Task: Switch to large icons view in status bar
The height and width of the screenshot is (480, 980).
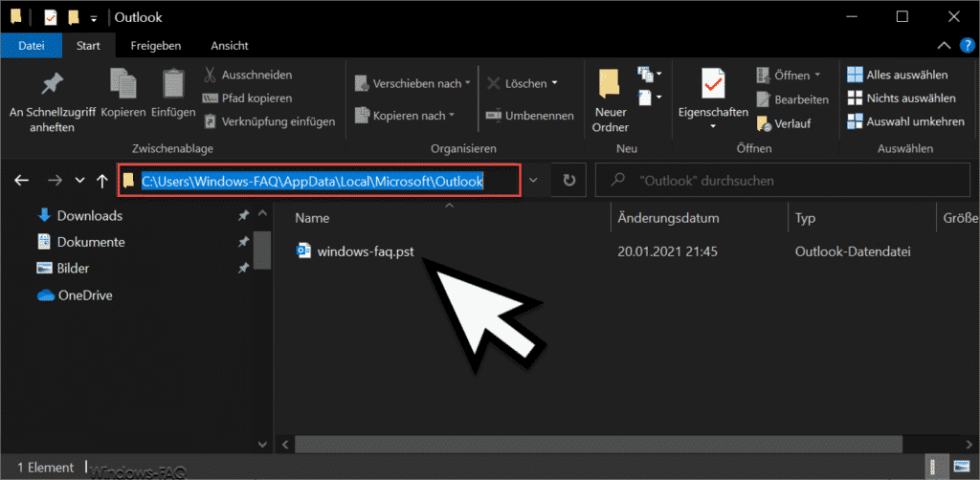Action: coord(961,467)
